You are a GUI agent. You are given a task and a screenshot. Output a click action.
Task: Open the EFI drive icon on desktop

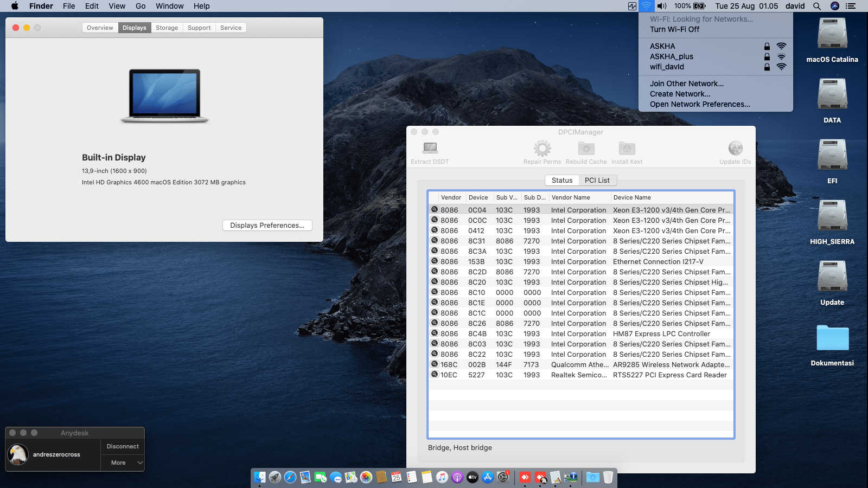coord(832,156)
